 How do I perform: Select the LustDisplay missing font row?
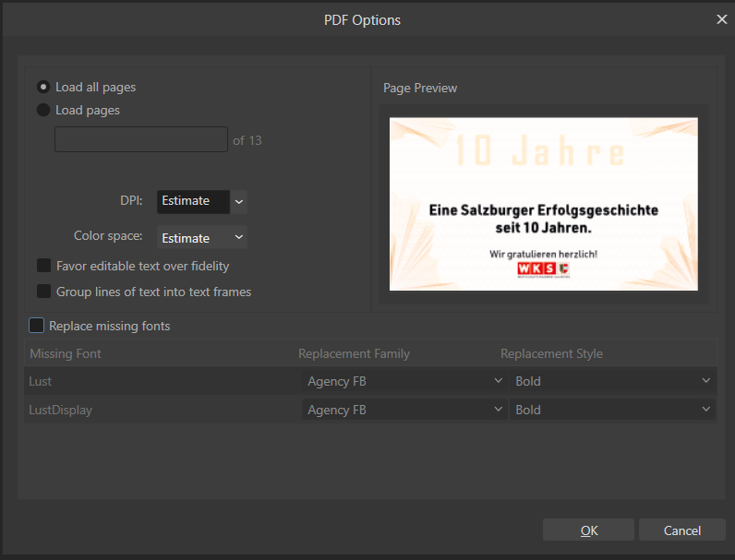(x=370, y=410)
